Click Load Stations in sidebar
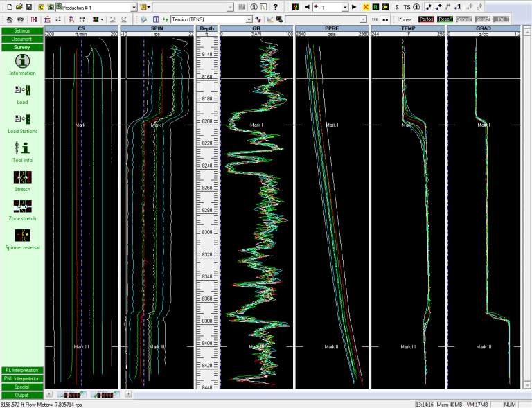The height and width of the screenshot is (408, 532). coord(22,123)
